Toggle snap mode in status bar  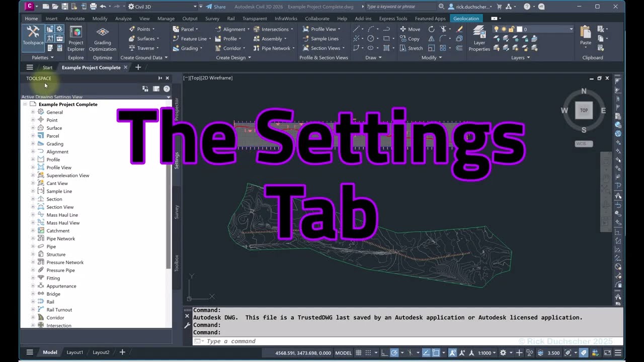[x=368, y=352]
